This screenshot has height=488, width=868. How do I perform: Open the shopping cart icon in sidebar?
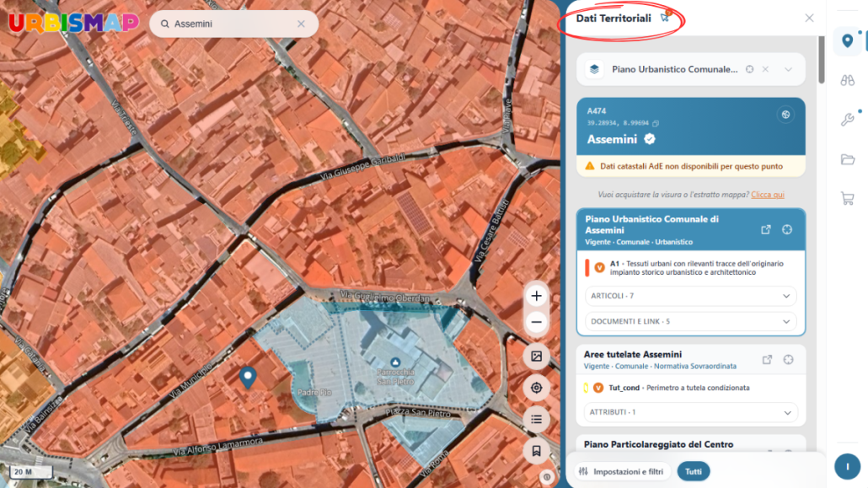pyautogui.click(x=847, y=198)
